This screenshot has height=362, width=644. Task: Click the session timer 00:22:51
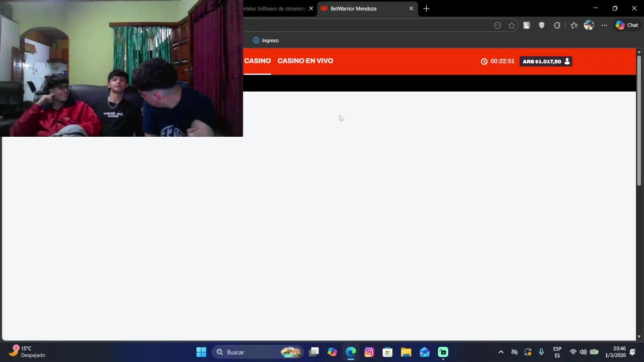498,61
